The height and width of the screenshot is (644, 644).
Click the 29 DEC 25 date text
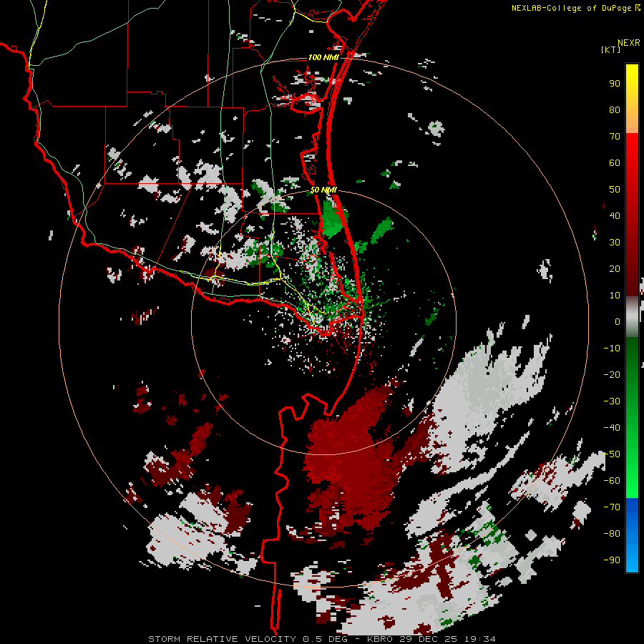pos(432,639)
